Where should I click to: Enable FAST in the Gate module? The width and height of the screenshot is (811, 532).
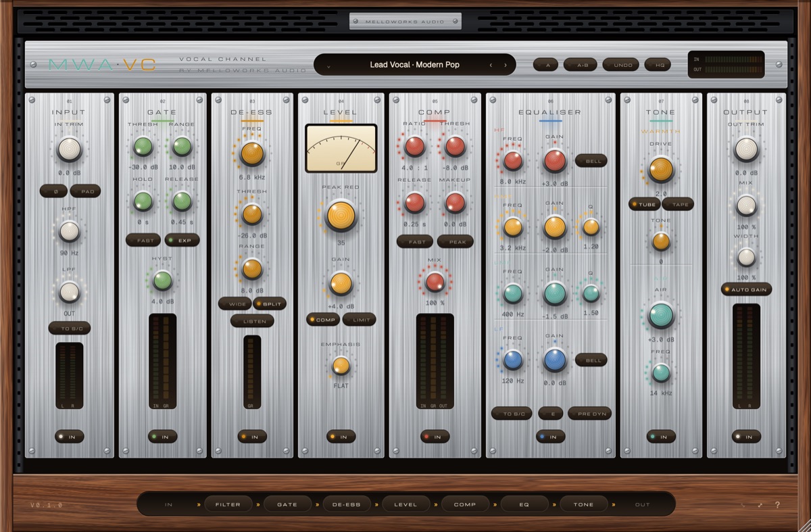tap(143, 240)
